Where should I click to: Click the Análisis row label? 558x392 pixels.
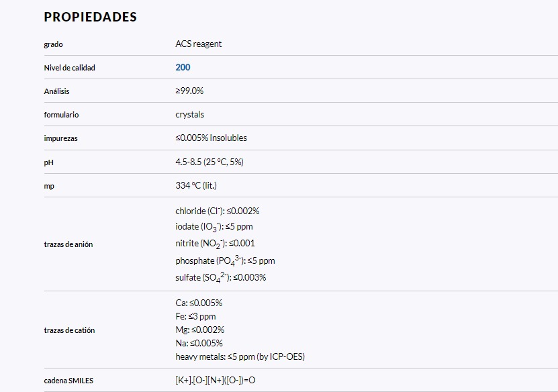(x=56, y=91)
